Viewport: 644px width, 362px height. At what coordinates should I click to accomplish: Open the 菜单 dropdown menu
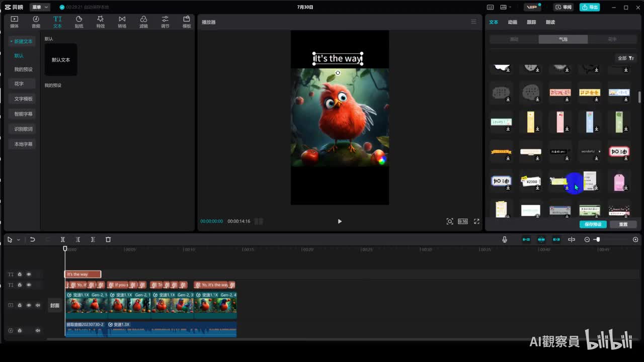tap(40, 7)
